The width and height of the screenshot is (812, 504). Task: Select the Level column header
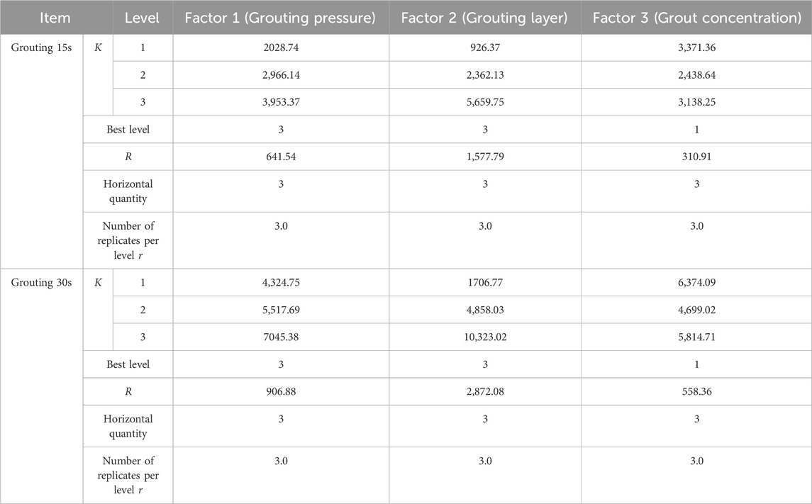(143, 18)
